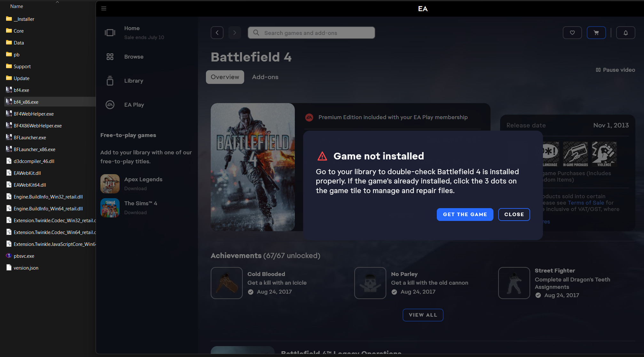Image resolution: width=644 pixels, height=357 pixels.
Task: Select bf4.exe file icon in Explorer
Action: pyautogui.click(x=9, y=90)
